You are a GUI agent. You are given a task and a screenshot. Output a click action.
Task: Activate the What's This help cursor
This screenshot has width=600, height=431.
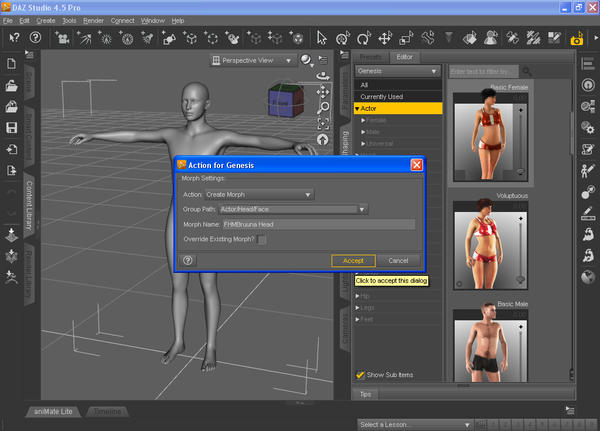(15, 38)
